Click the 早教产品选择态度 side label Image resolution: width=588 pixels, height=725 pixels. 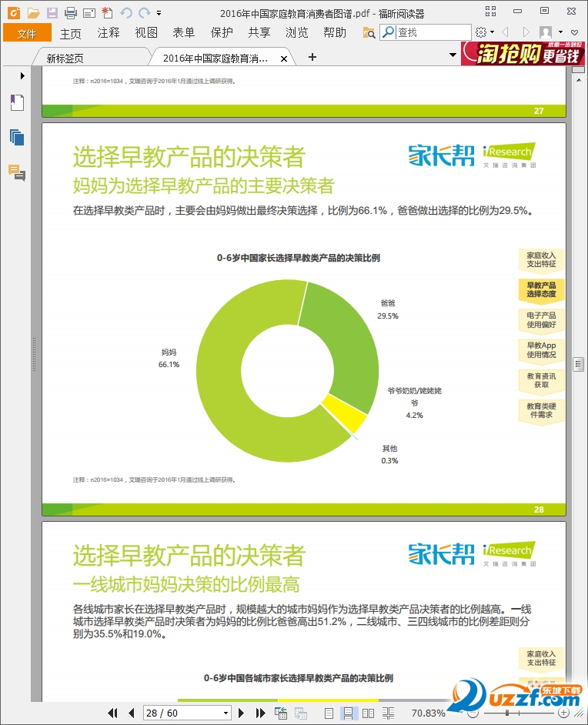[541, 290]
